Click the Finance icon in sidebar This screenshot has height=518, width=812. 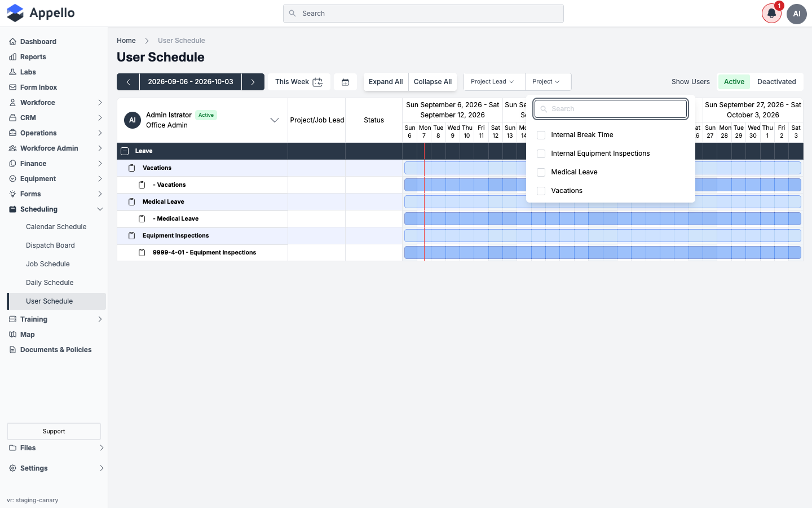(x=12, y=164)
